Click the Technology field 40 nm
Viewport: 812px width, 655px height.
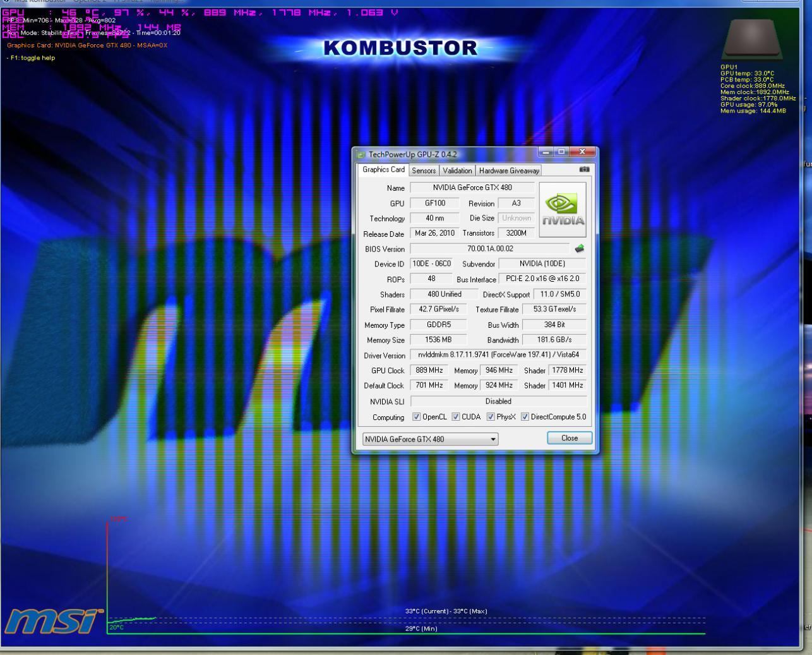tap(435, 219)
